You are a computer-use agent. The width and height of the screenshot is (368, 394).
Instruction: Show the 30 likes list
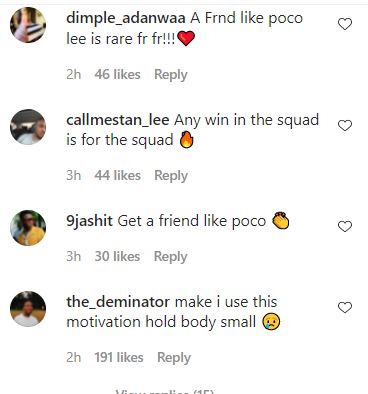point(117,256)
